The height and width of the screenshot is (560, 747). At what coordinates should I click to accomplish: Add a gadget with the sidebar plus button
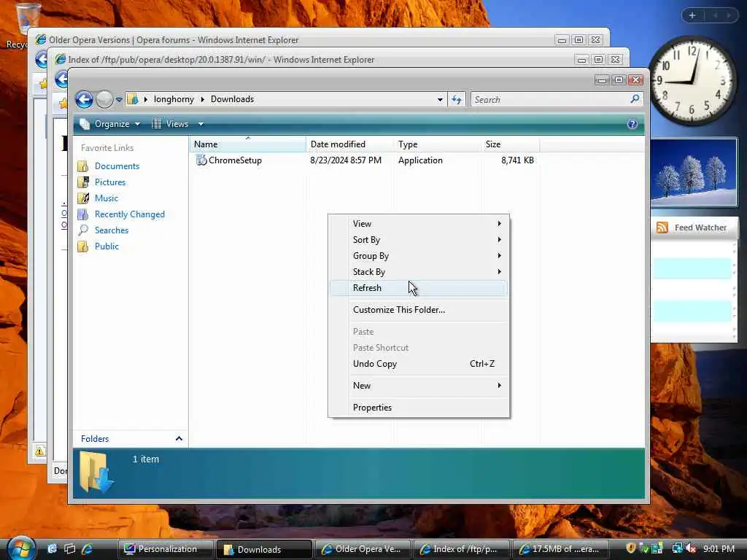tap(692, 15)
